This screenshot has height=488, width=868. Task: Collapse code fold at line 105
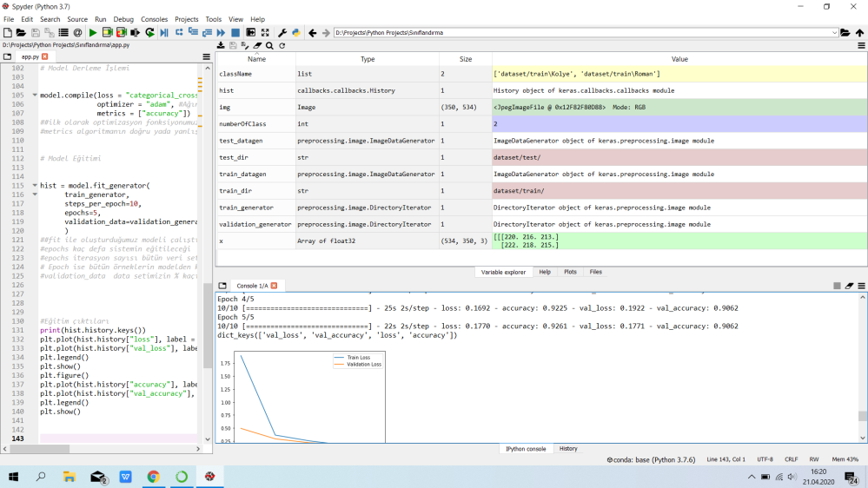[x=35, y=96]
